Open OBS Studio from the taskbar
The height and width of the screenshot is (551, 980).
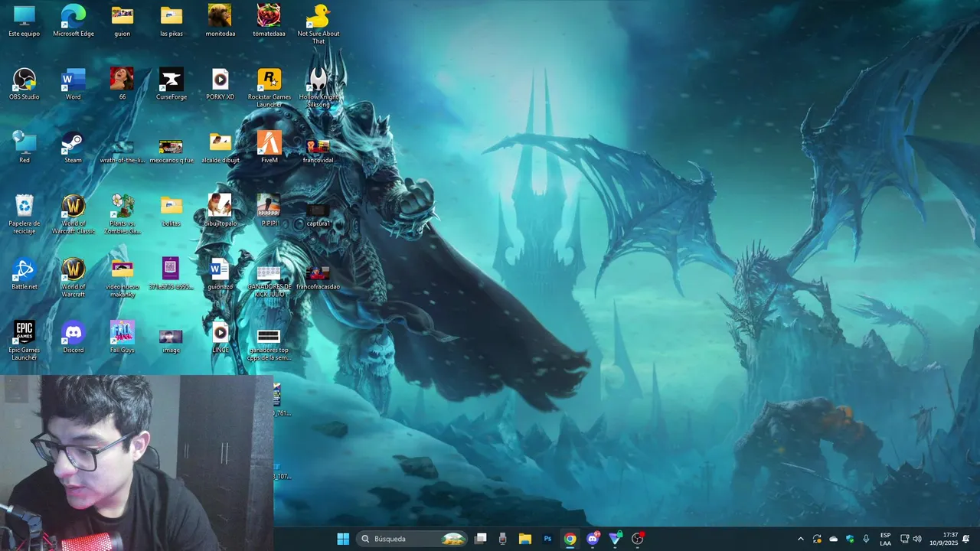(x=637, y=539)
